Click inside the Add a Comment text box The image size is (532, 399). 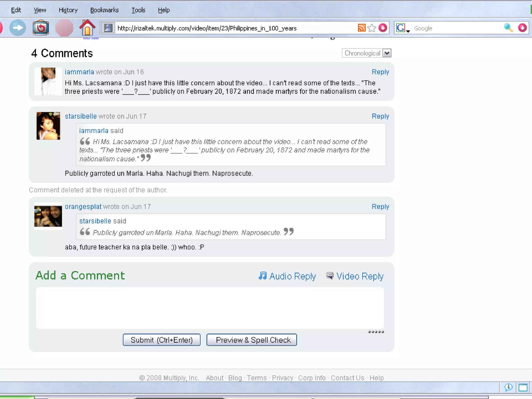[x=209, y=308]
